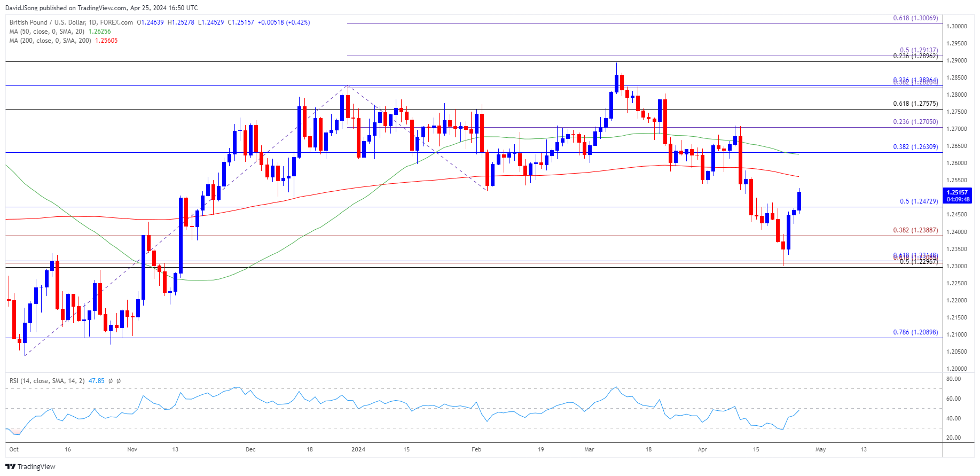This screenshot has width=980, height=476.
Task: Click the publication header by DavidJSong
Action: coord(101,7)
